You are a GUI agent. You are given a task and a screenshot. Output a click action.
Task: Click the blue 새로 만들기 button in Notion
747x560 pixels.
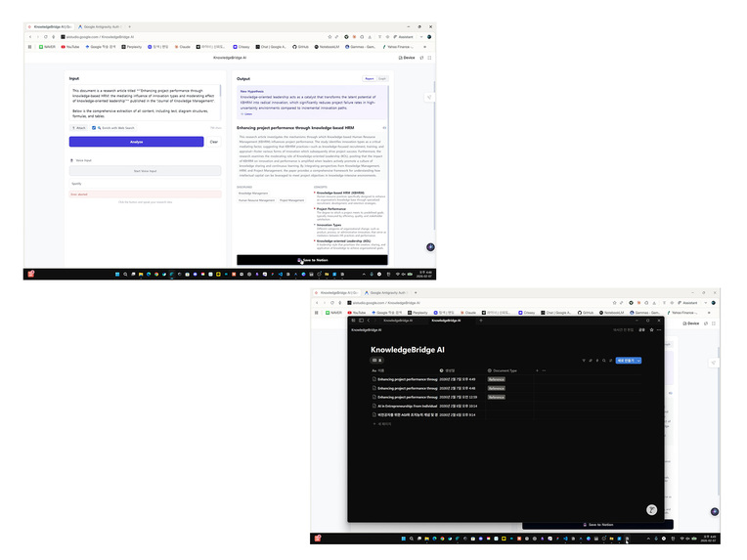626,361
